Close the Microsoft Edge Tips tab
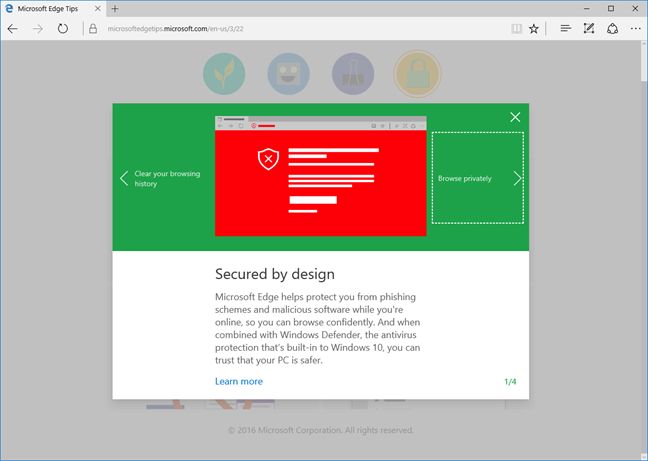 98,9
